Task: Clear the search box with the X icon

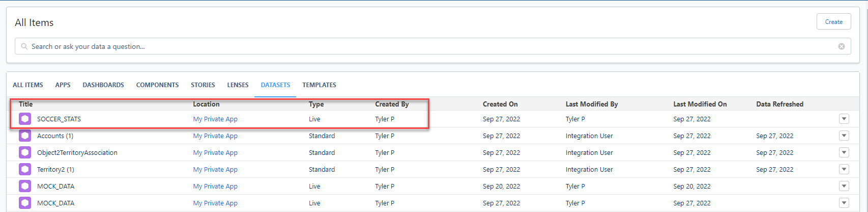Action: coord(842,46)
